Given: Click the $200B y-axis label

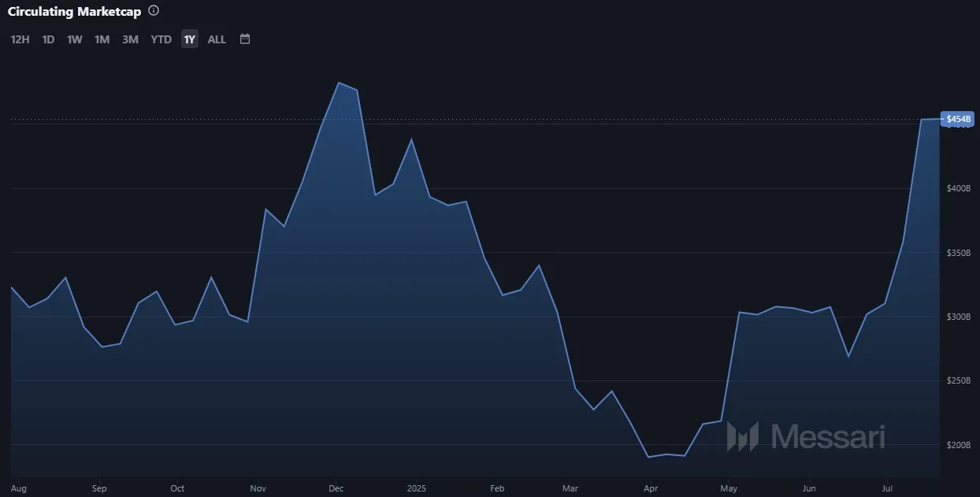Looking at the screenshot, I should click(x=960, y=445).
